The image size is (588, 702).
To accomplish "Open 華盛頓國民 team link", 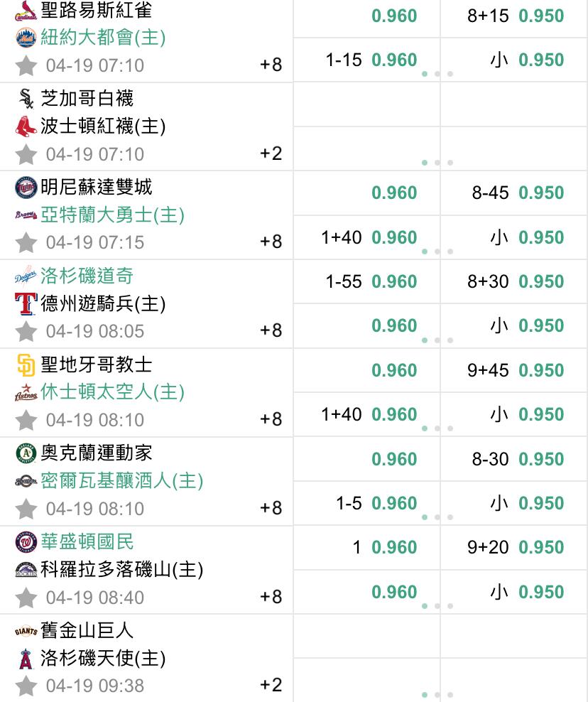I will pyautogui.click(x=87, y=541).
